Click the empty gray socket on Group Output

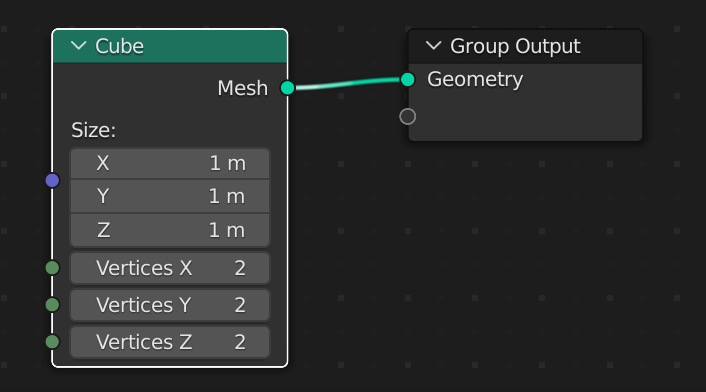(x=407, y=117)
